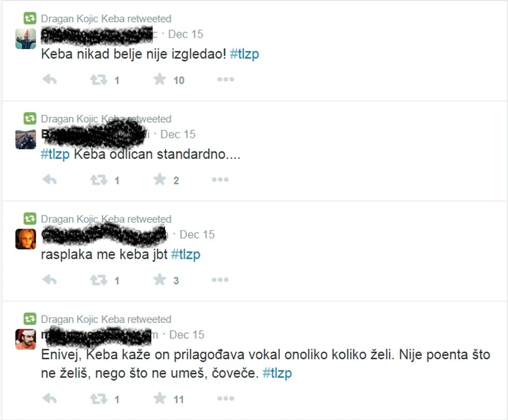Viewport: 508px width, 420px height.
Task: Open the Santa-hat avatar of last tweet
Action: coord(26,339)
